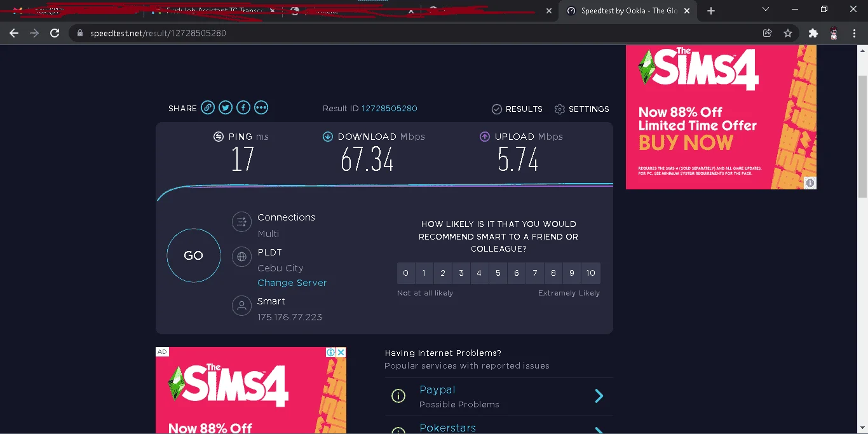This screenshot has width=868, height=434.
Task: Click the address bar URL
Action: point(157,33)
